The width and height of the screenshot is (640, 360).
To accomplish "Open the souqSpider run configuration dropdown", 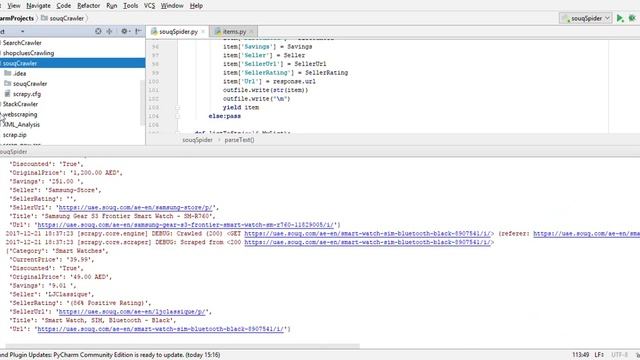I will [586, 18].
